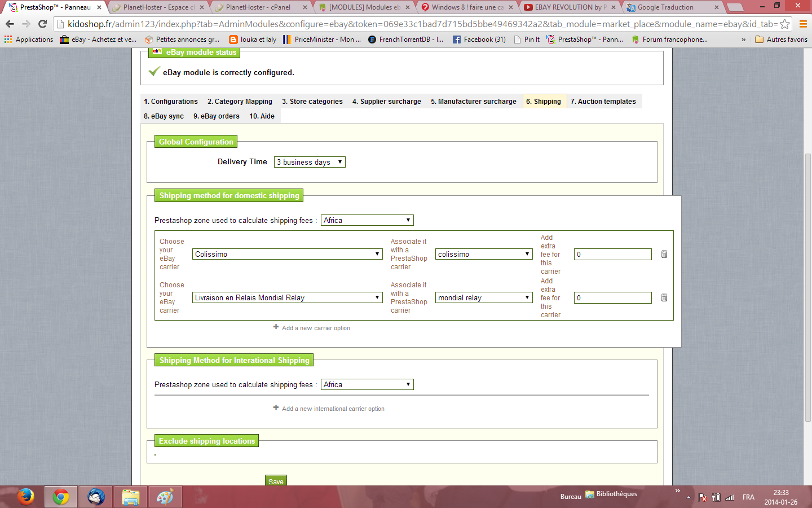Open the Action Center flag in tray
The height and width of the screenshot is (508, 812).
click(703, 497)
